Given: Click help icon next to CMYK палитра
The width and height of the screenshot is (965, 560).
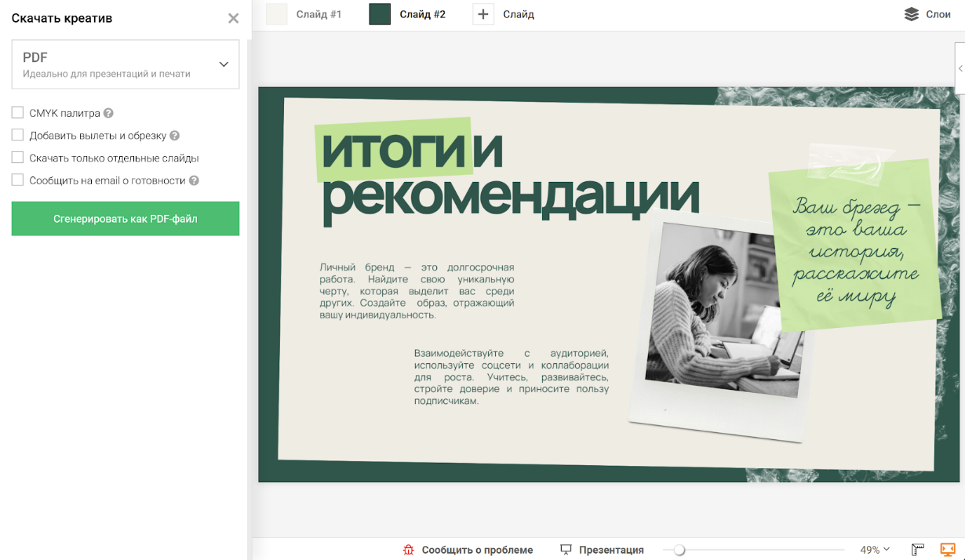Looking at the screenshot, I should pyautogui.click(x=109, y=113).
